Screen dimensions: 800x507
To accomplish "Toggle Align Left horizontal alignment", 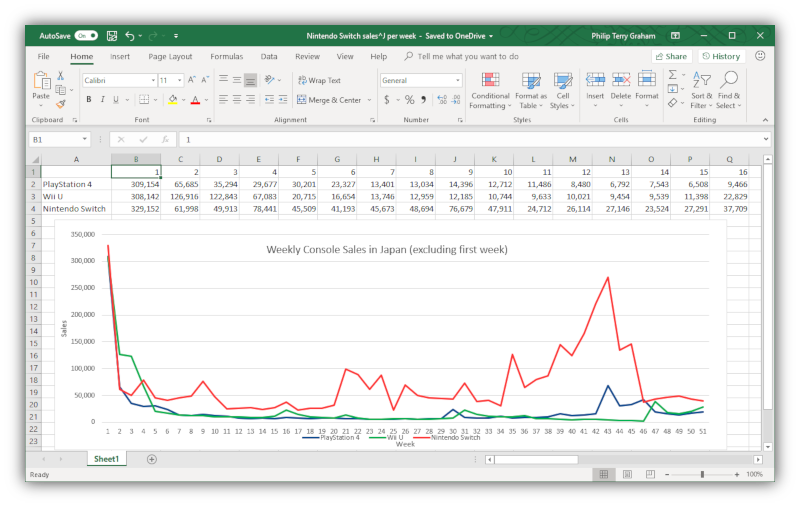I will click(223, 99).
